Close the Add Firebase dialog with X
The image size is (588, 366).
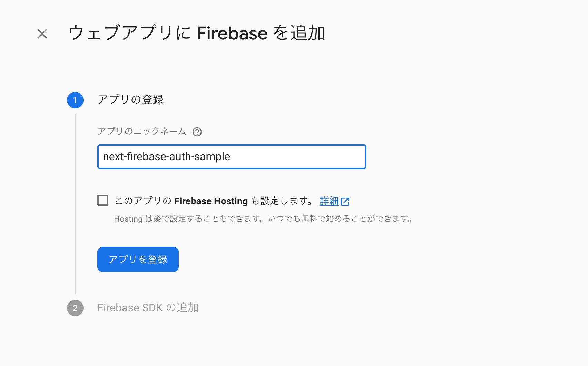42,34
